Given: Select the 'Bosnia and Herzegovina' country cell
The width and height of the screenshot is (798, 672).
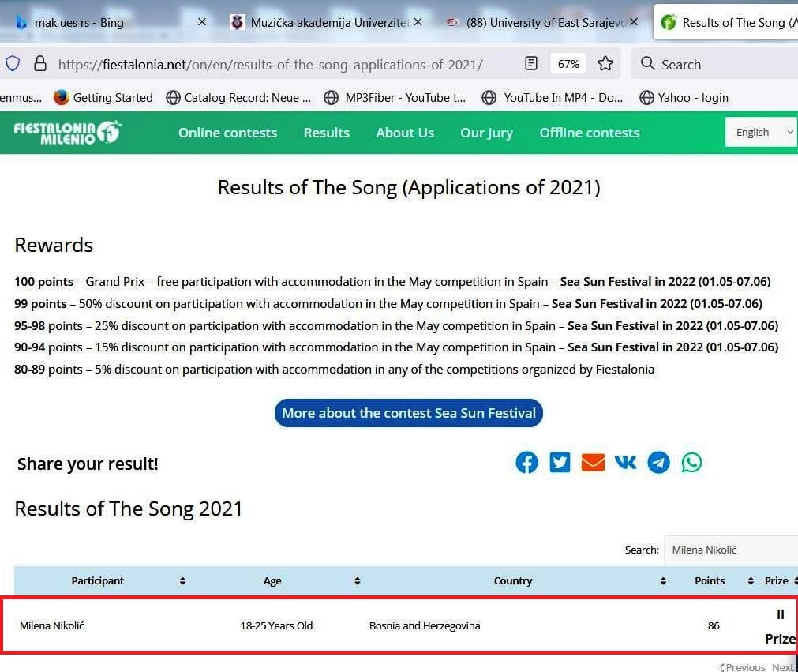Looking at the screenshot, I should pyautogui.click(x=425, y=625).
